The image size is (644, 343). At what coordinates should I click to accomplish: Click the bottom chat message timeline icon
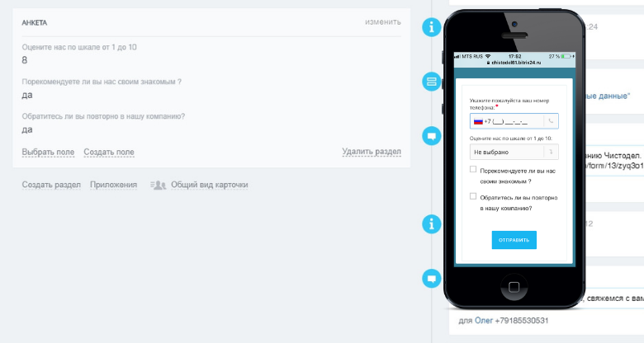click(x=431, y=279)
